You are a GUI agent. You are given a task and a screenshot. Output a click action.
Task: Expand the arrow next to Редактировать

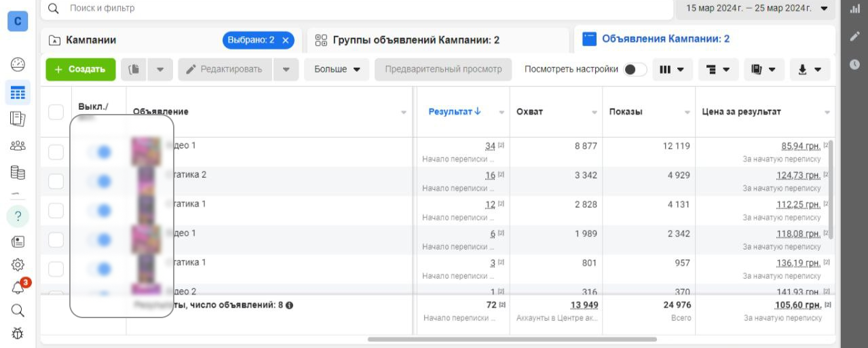tap(286, 69)
